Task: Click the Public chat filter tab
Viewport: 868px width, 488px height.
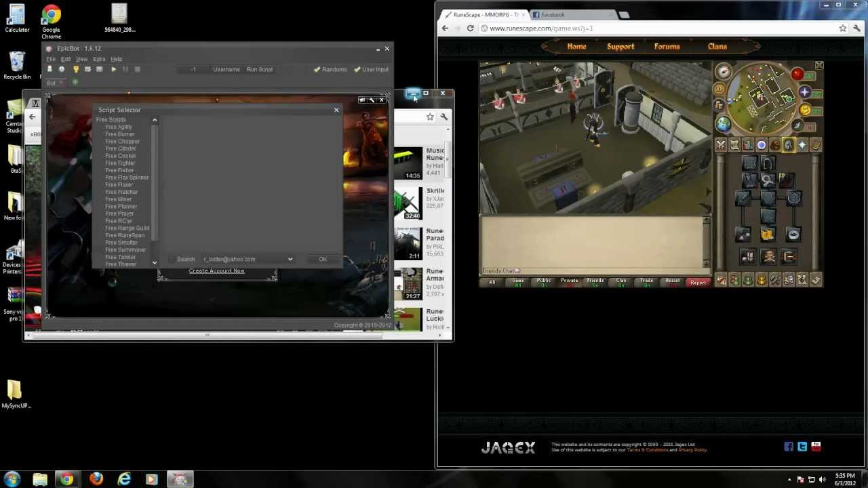Action: 544,282
